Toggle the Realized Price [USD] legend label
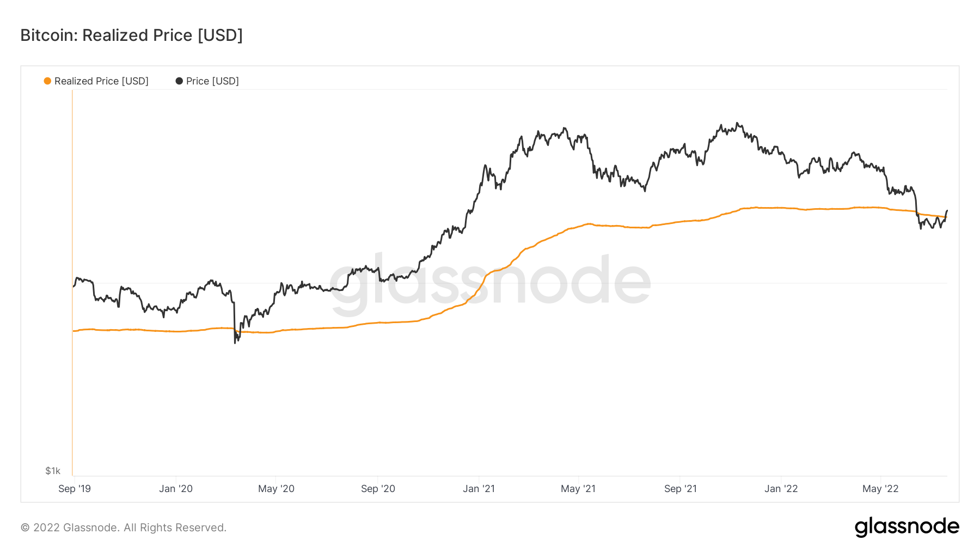 pos(101,81)
